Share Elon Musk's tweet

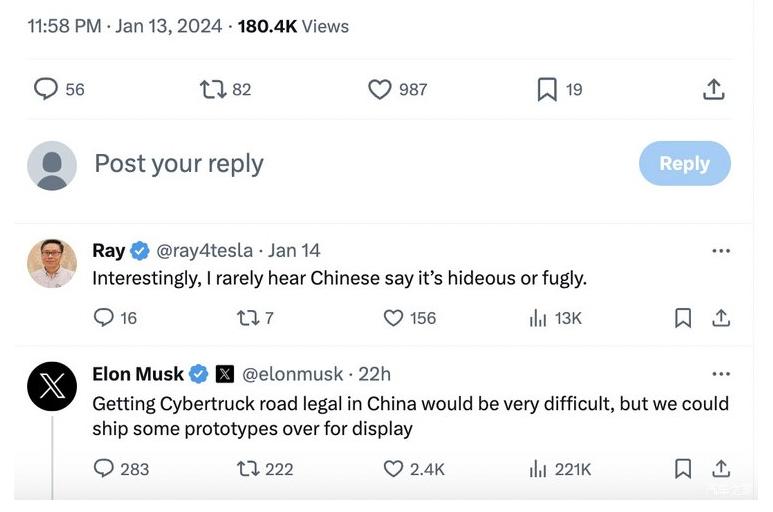point(720,468)
